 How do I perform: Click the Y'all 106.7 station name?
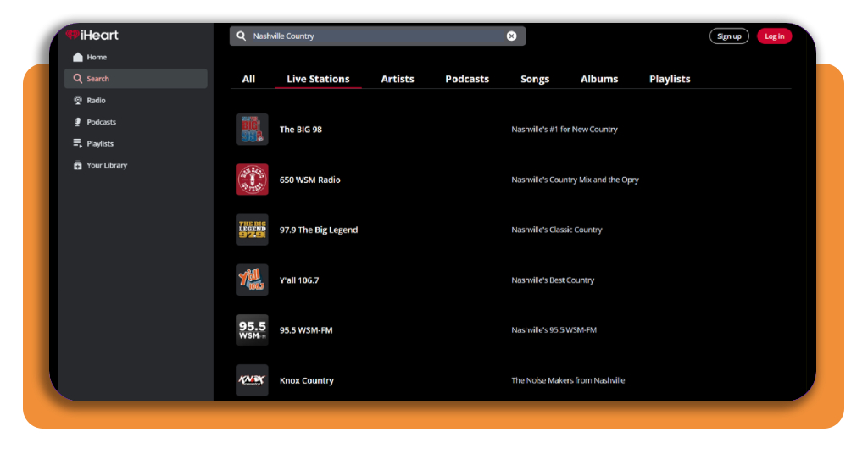point(299,280)
